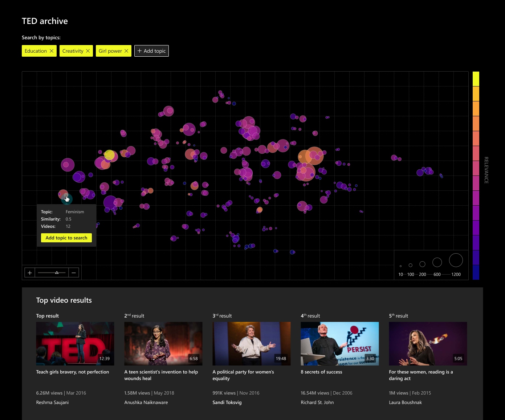Click speaker name Sandi Toksvig
The height and width of the screenshot is (420, 505).
tap(227, 403)
